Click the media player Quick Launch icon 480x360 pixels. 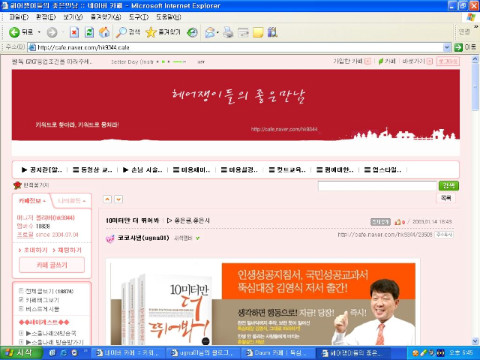pyautogui.click(x=74, y=353)
